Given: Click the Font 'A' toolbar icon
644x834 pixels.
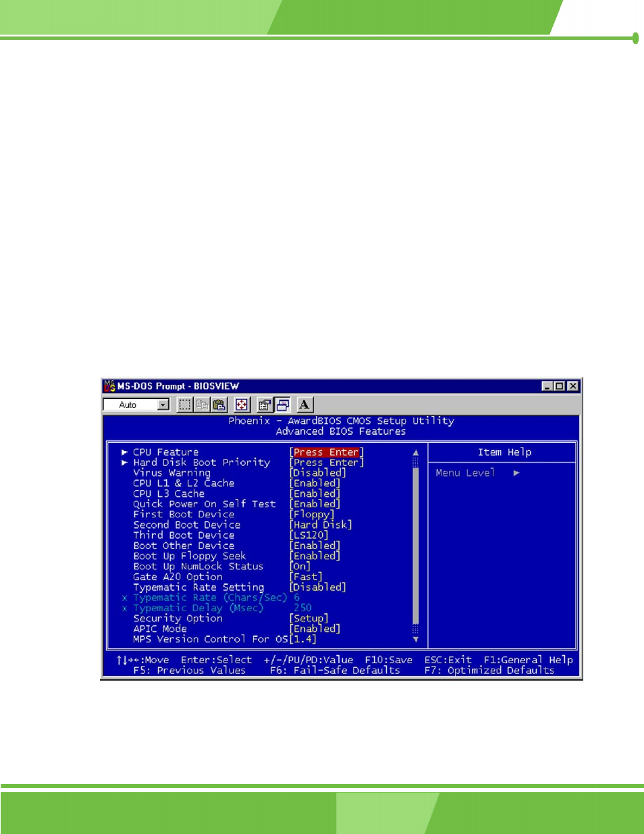Looking at the screenshot, I should [304, 405].
